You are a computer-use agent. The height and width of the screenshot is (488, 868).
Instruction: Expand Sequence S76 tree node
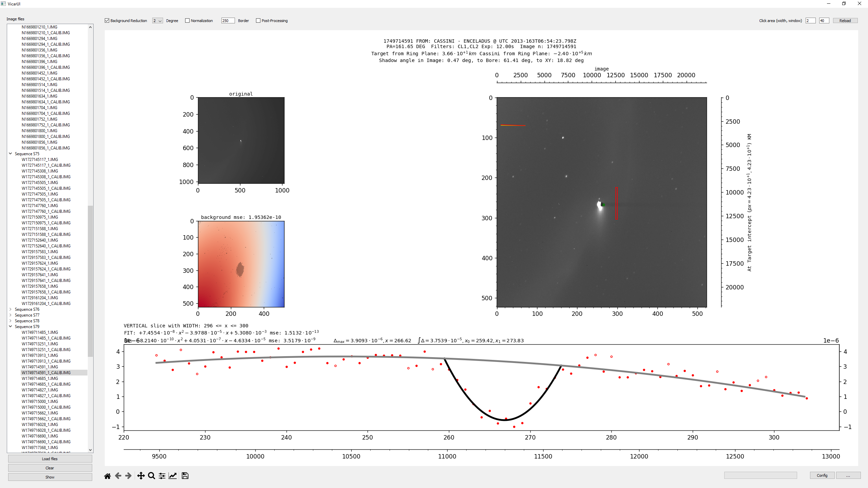click(11, 309)
